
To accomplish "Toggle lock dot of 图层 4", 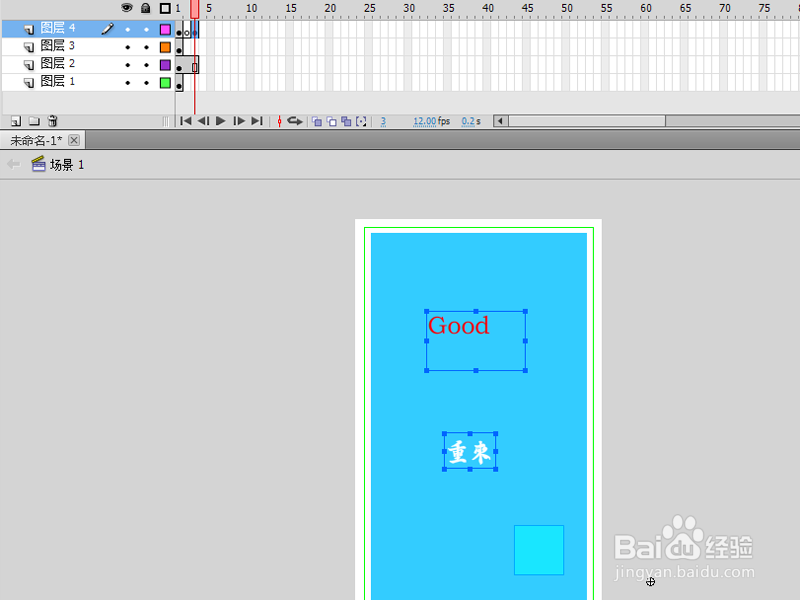I will pyautogui.click(x=146, y=30).
